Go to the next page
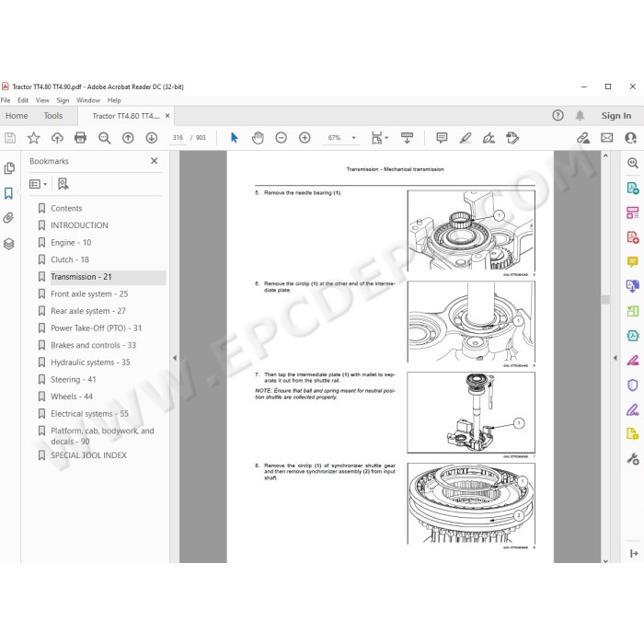Screen dimensions: 644x644 point(152,138)
